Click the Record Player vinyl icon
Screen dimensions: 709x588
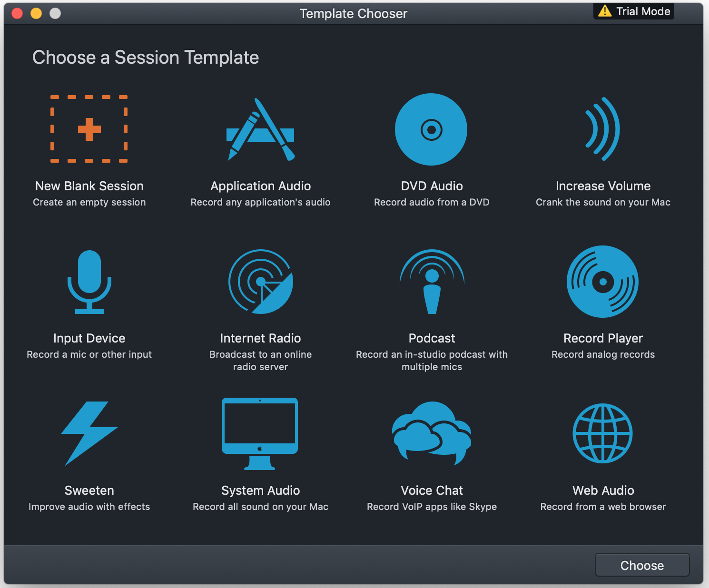602,282
